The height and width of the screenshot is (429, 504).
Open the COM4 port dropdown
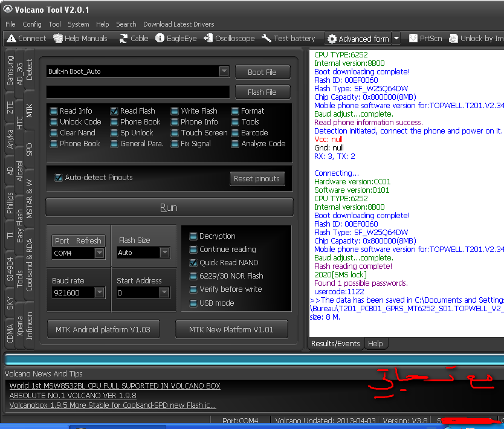coord(99,253)
